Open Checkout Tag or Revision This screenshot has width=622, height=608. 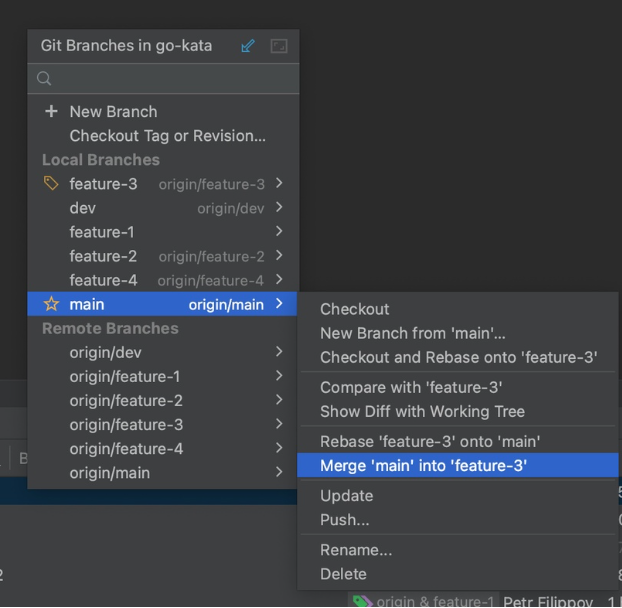167,136
